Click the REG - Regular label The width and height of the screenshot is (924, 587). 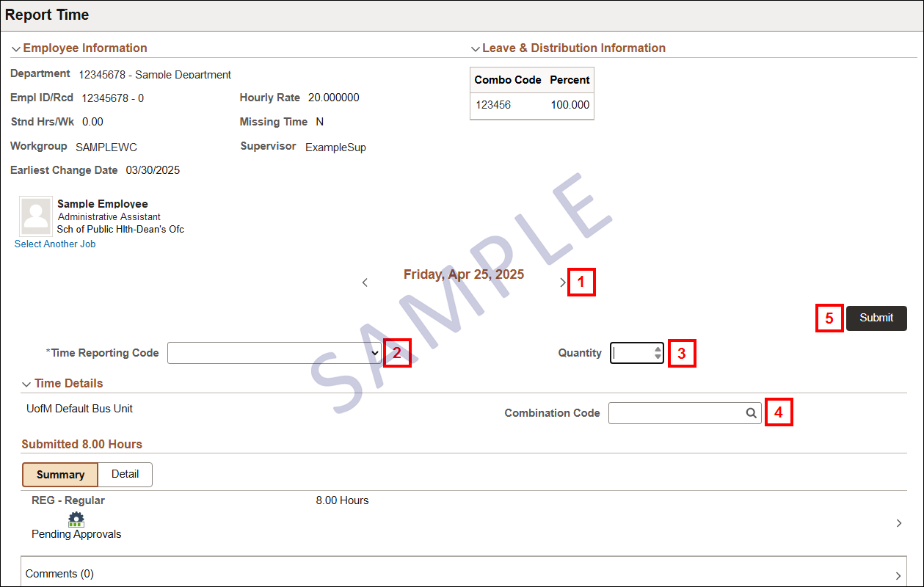68,500
